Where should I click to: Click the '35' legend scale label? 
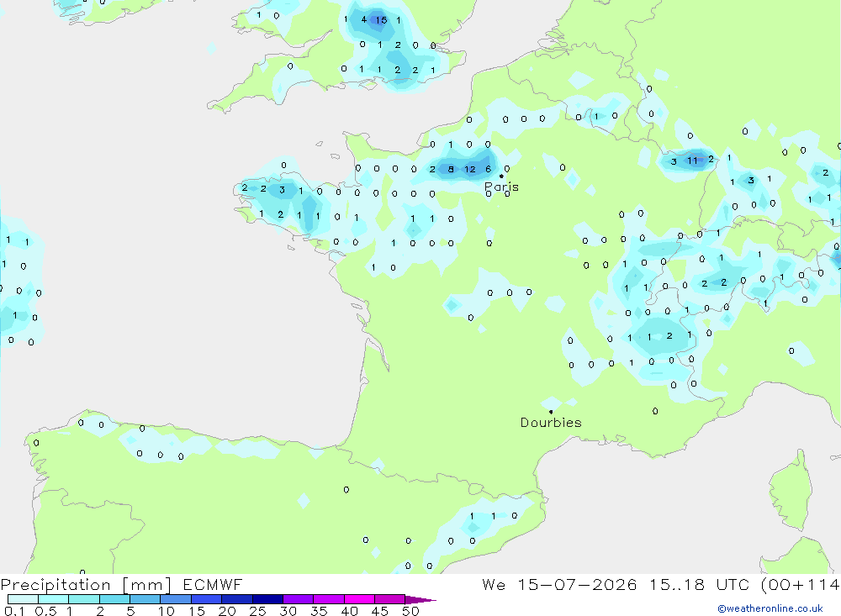pyautogui.click(x=319, y=611)
